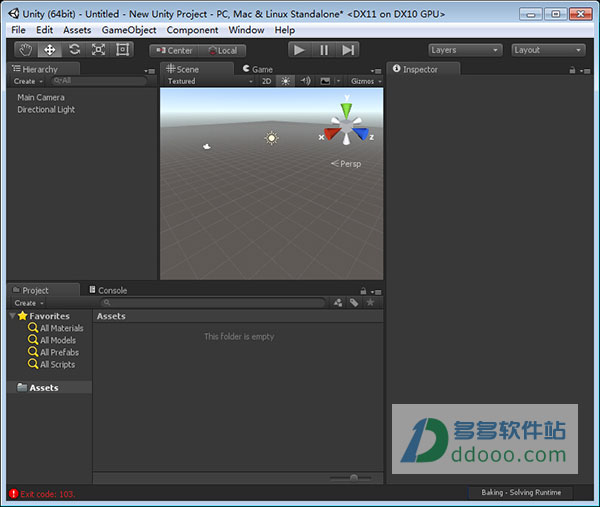Open Hierarchy panel options menu
The image size is (600, 507).
[x=150, y=71]
